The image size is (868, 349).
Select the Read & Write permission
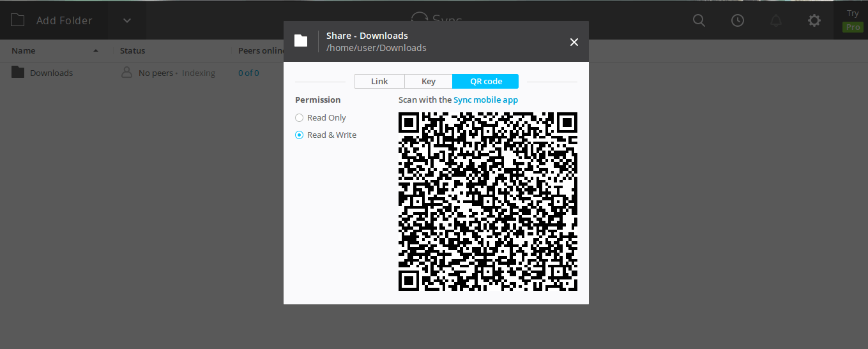click(x=299, y=135)
